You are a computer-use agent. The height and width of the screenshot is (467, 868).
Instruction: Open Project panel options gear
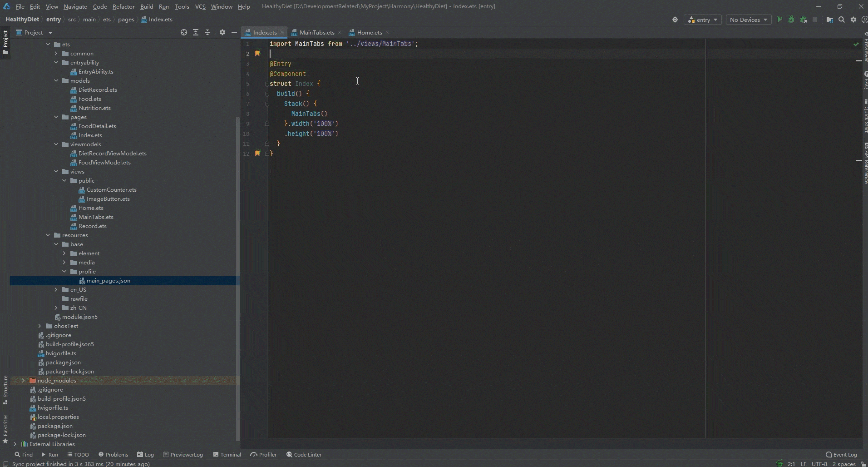pyautogui.click(x=222, y=32)
